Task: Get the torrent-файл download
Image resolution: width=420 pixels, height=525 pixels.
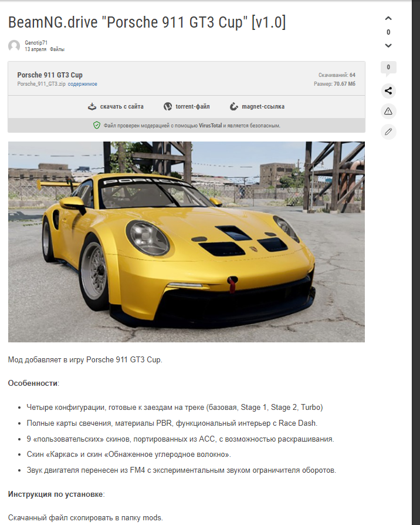Action: click(192, 106)
